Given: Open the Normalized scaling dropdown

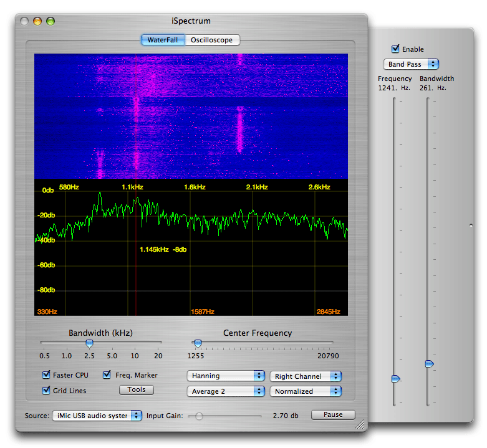Looking at the screenshot, I should tap(306, 391).
